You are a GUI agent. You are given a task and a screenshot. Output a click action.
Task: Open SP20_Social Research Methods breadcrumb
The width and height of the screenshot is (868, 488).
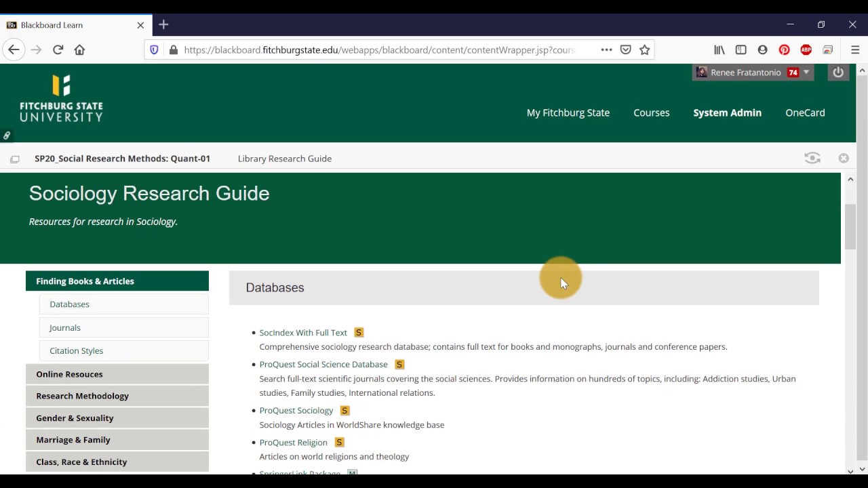[123, 159]
